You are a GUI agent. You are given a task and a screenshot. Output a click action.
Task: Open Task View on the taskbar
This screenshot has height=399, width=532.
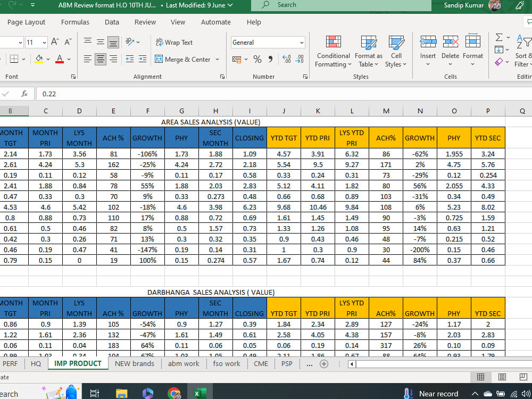(94, 394)
